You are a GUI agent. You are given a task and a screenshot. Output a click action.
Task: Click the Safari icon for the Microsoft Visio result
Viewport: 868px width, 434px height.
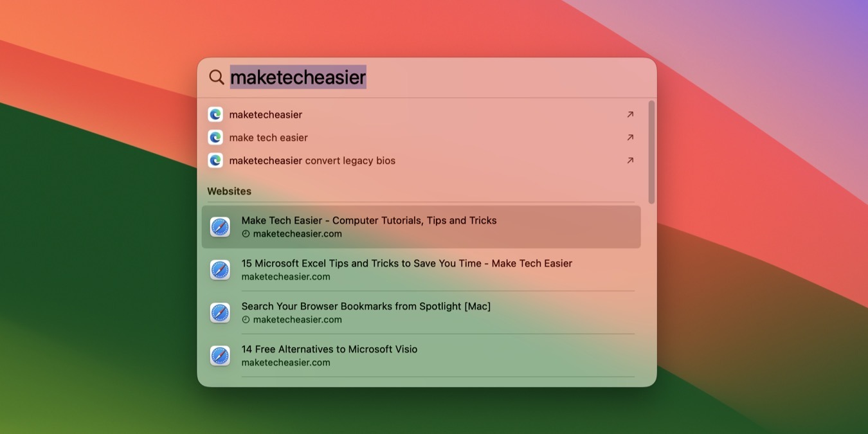click(x=220, y=355)
